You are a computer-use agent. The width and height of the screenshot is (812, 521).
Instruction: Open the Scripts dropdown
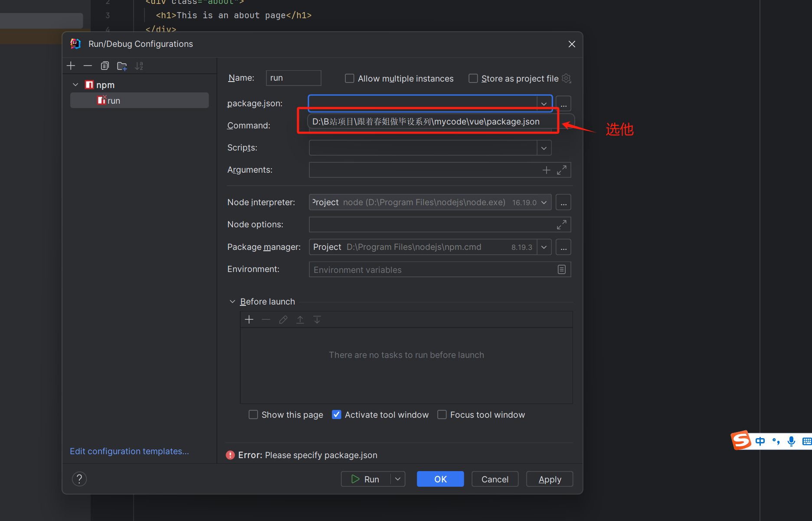coord(544,148)
